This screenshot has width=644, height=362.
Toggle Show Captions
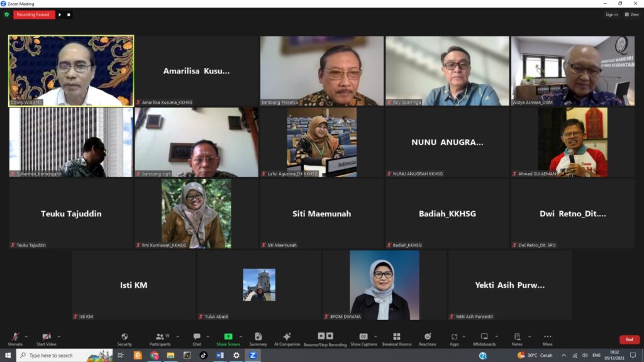click(364, 339)
